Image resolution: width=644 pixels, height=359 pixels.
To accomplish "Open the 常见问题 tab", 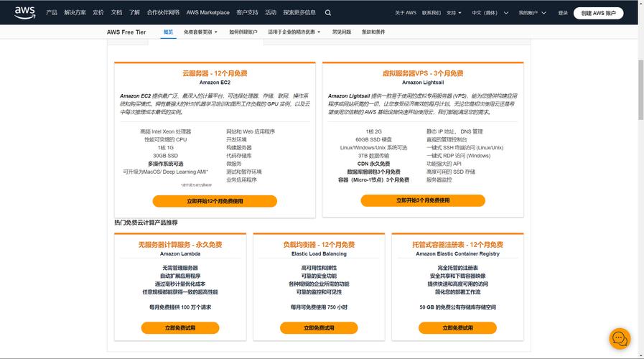I will click(x=342, y=32).
